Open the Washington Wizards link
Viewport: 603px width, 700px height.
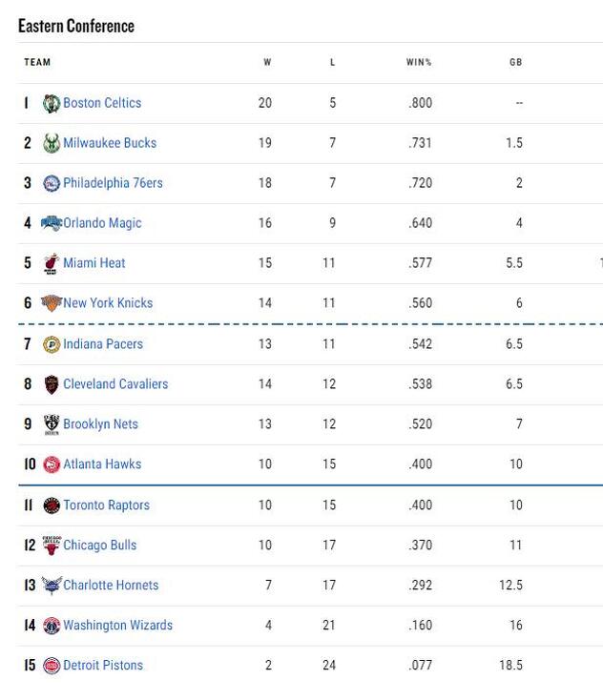[x=118, y=625]
